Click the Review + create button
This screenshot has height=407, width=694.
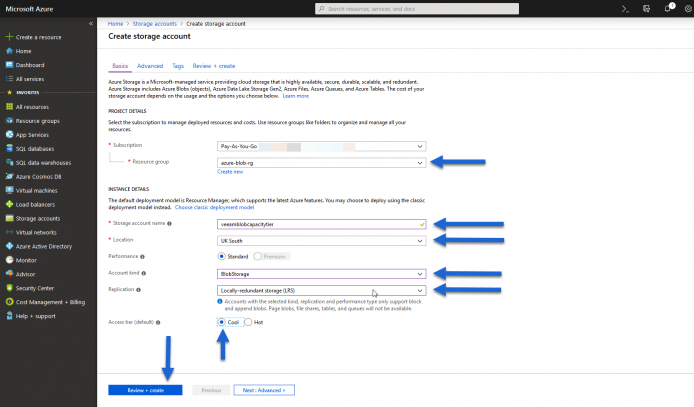click(x=145, y=390)
